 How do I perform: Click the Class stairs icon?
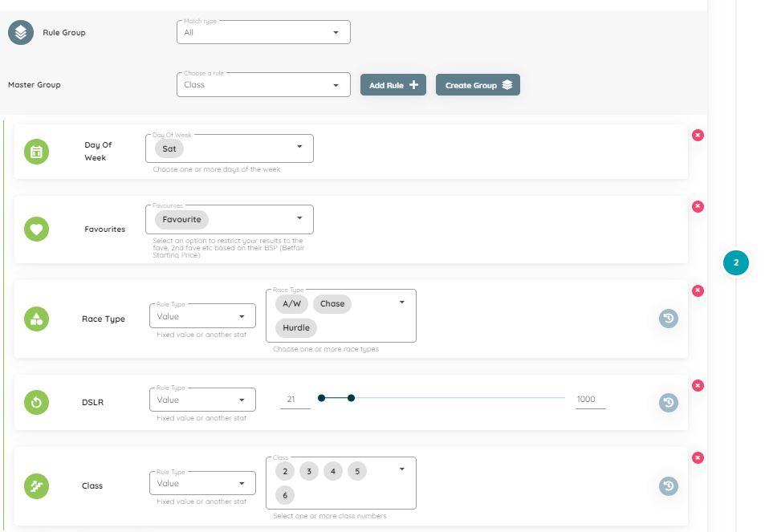point(36,485)
